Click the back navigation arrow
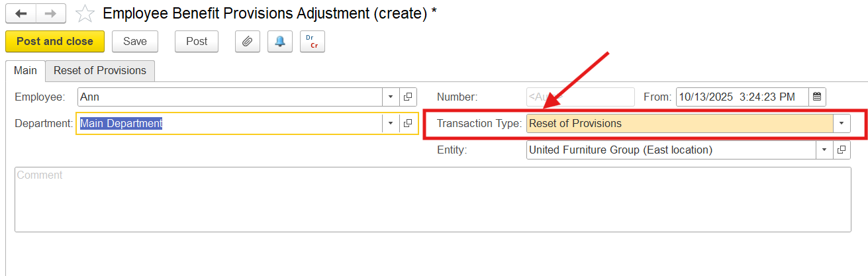868x276 pixels. click(21, 13)
